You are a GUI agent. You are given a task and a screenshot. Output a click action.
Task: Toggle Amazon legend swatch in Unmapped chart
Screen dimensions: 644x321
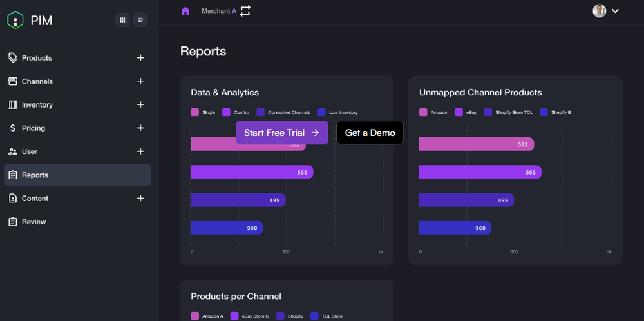click(423, 112)
